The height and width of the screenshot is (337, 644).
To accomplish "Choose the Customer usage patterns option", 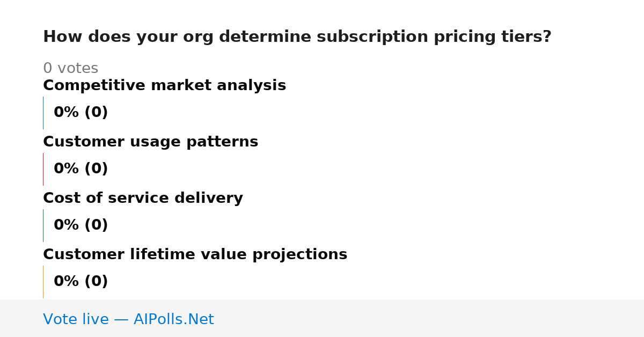I will tap(150, 142).
